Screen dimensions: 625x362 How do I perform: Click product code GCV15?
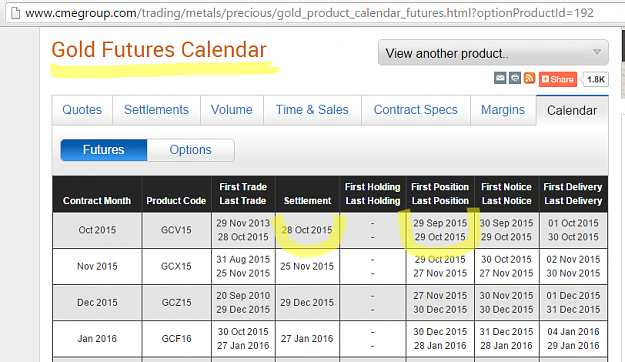(176, 230)
